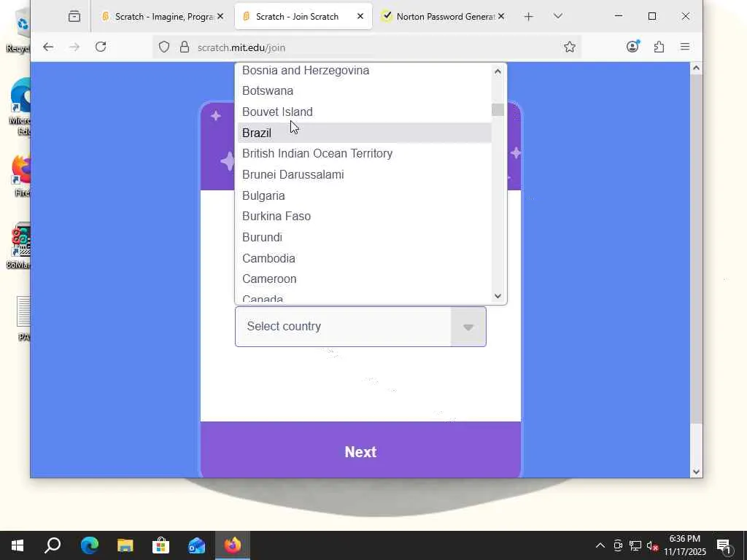Open a new browser tab

528,17
